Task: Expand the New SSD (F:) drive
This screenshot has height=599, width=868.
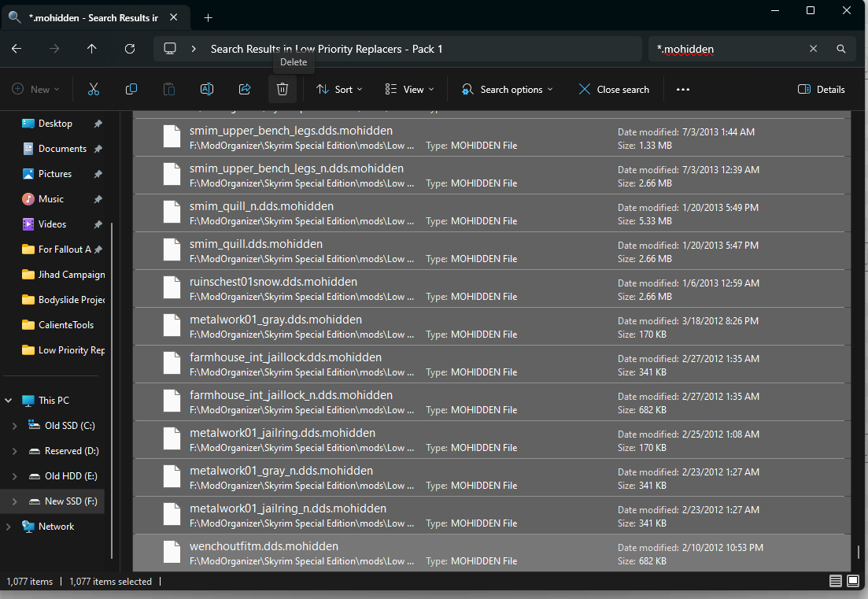Action: [15, 501]
